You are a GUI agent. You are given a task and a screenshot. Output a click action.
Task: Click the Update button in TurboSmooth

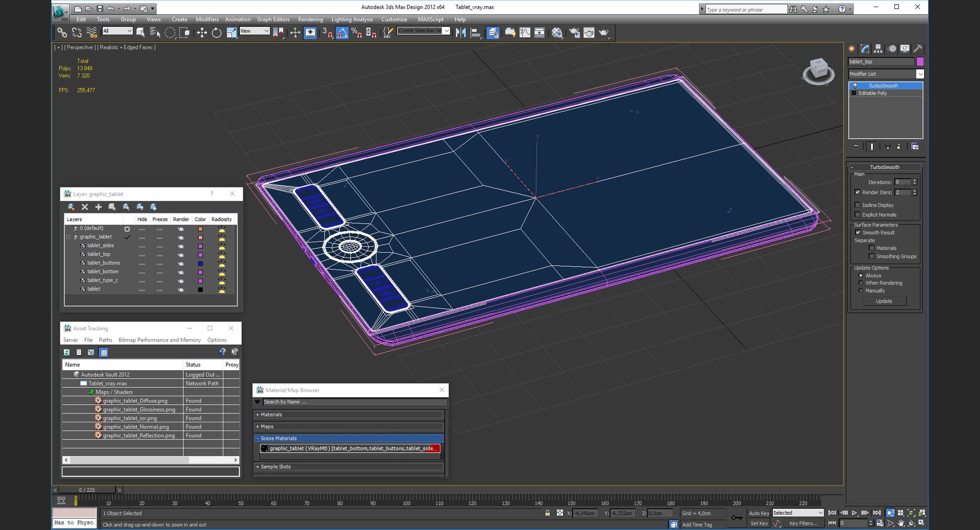pos(884,301)
